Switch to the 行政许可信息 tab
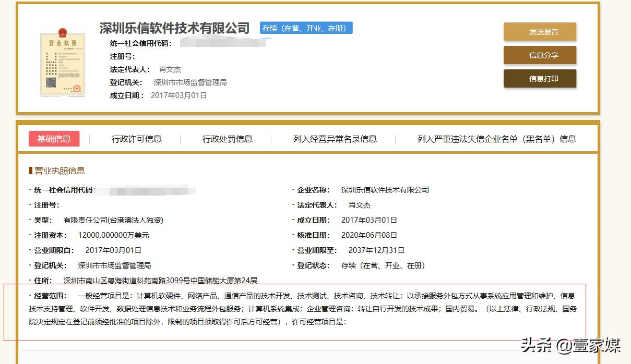Screen dimensions: 631x364 pyautogui.click(x=136, y=139)
